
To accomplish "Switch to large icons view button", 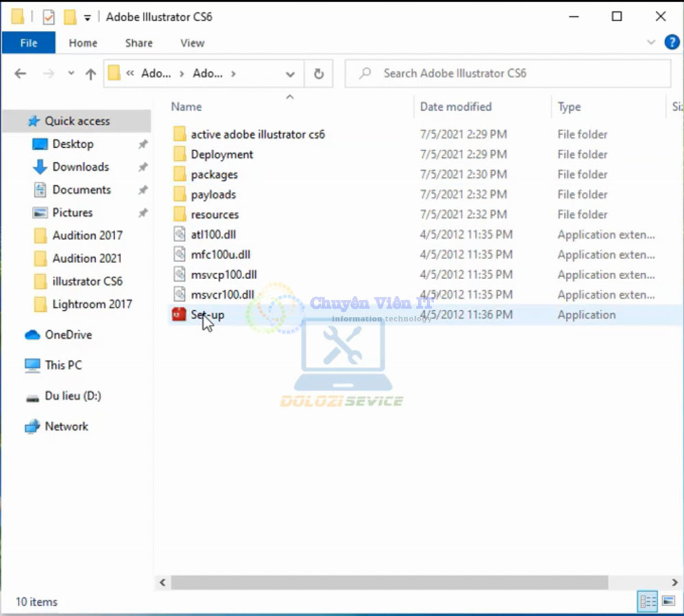I will coord(668,602).
